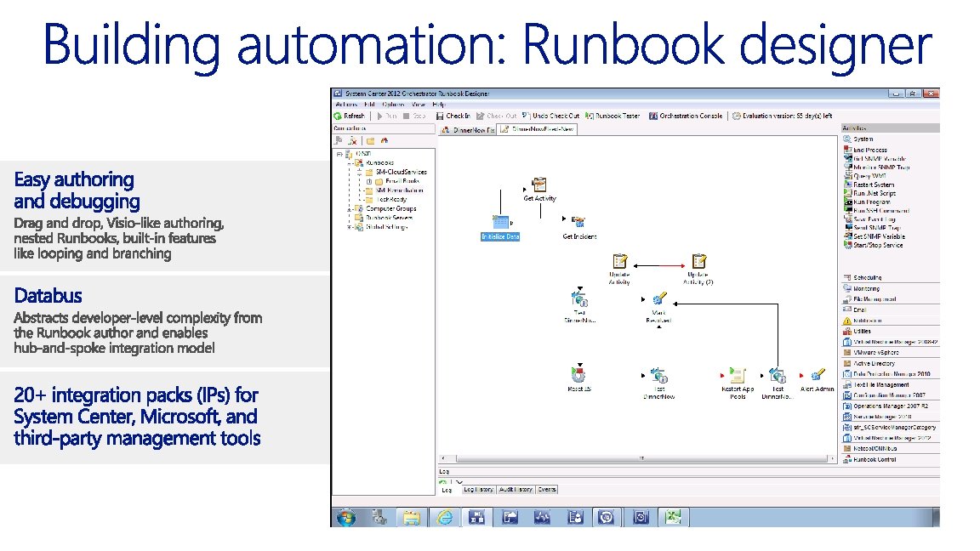Switch to the Log History tab
Screen dimensions: 980x551
[x=478, y=490]
